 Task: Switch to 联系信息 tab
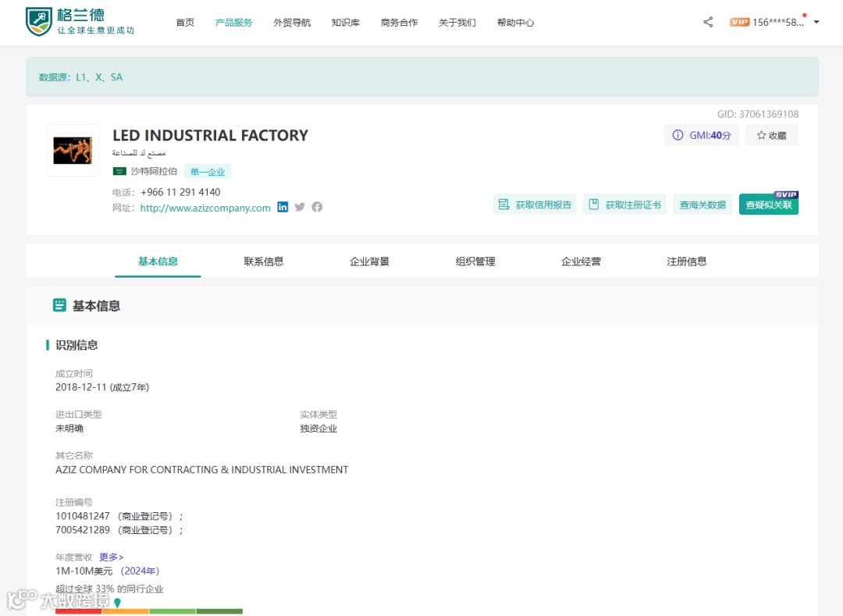[264, 262]
